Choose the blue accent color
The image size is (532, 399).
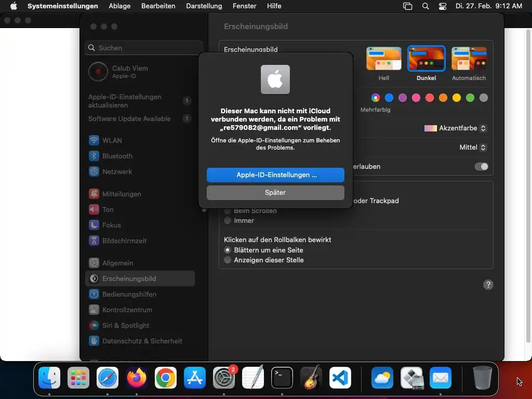389,98
